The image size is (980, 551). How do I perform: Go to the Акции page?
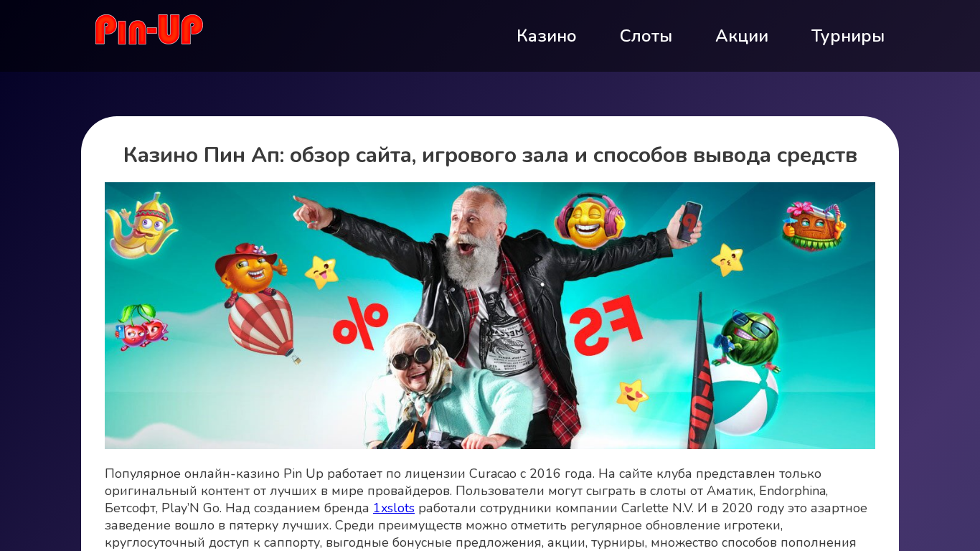pyautogui.click(x=742, y=36)
